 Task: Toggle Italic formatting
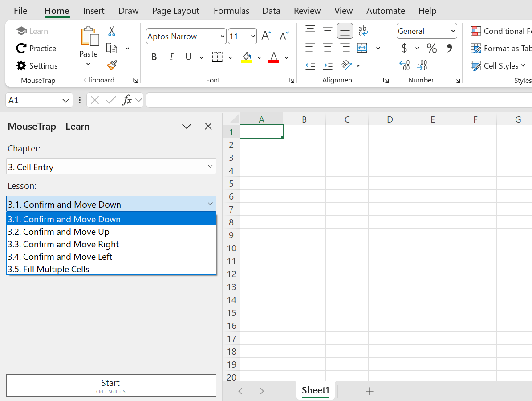[x=171, y=57]
